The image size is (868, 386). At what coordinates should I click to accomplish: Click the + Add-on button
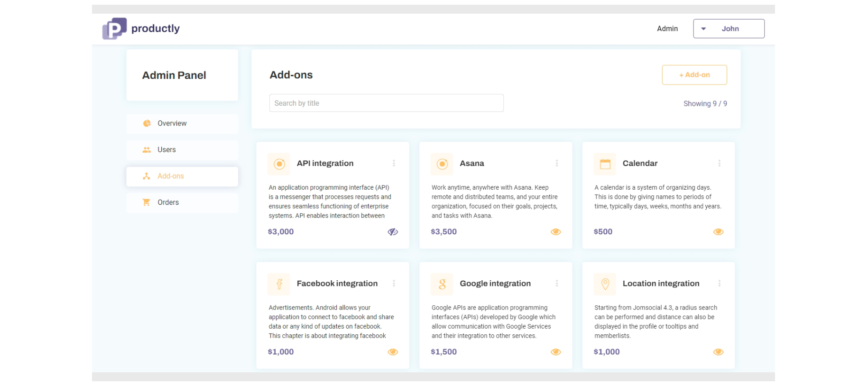[x=694, y=75]
